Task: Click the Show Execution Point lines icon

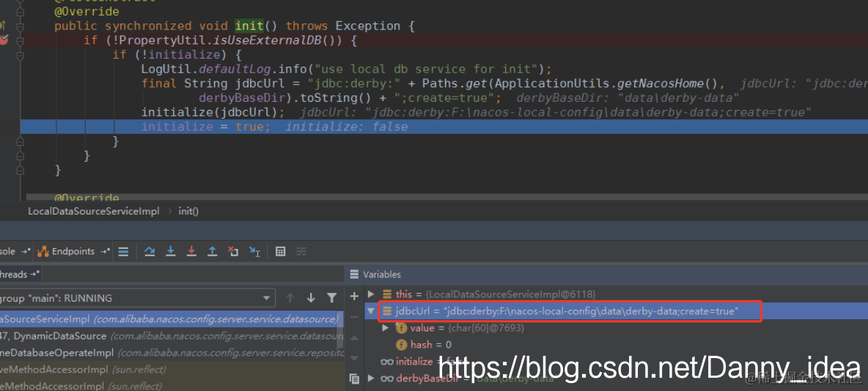Action: pyautogui.click(x=123, y=252)
